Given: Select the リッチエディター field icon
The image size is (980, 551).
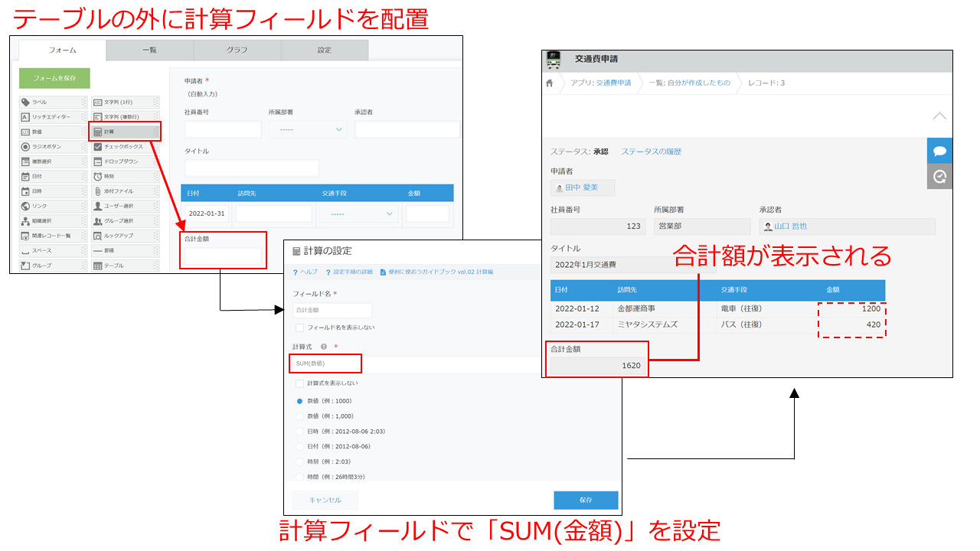Looking at the screenshot, I should [x=46, y=116].
